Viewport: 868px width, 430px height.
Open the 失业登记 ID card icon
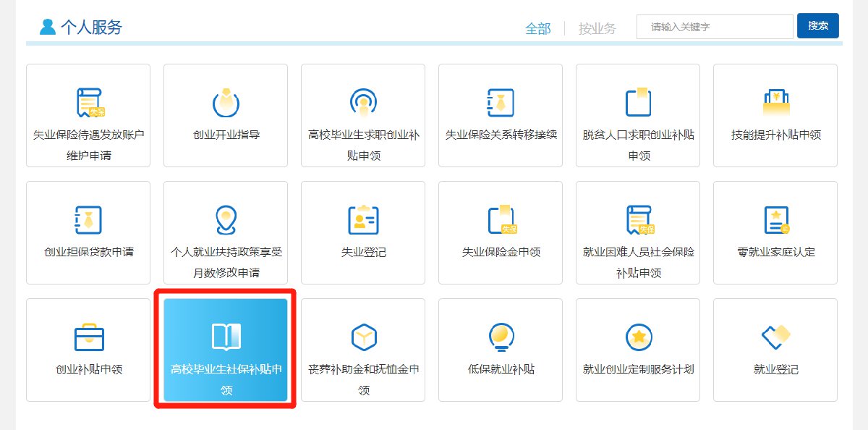363,220
